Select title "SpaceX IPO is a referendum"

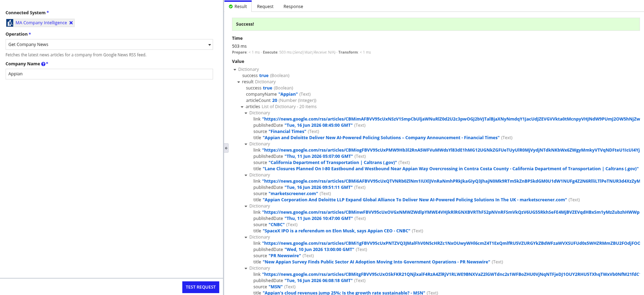336,231
